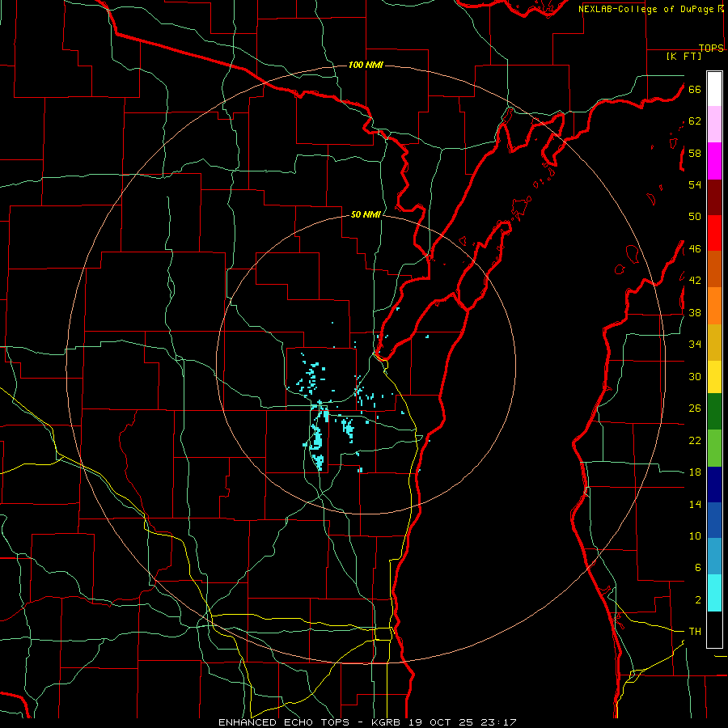Select the light pink legend swatch
The height and width of the screenshot is (728, 728).
click(x=714, y=125)
